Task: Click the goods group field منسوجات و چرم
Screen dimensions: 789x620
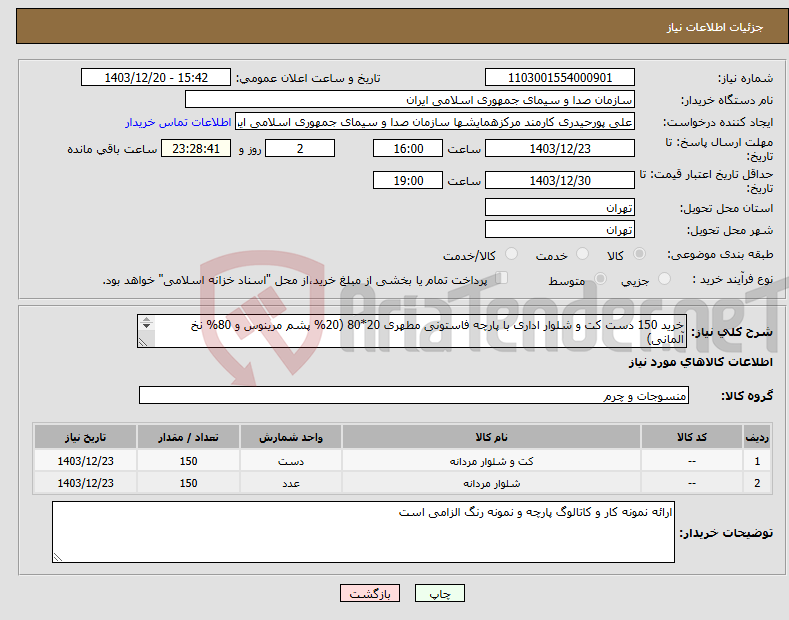Action: tap(414, 396)
